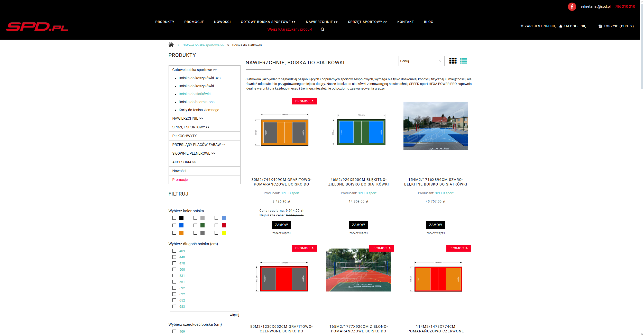The width and height of the screenshot is (644, 336).
Task: Click the search magnifier icon
Action: [323, 30]
